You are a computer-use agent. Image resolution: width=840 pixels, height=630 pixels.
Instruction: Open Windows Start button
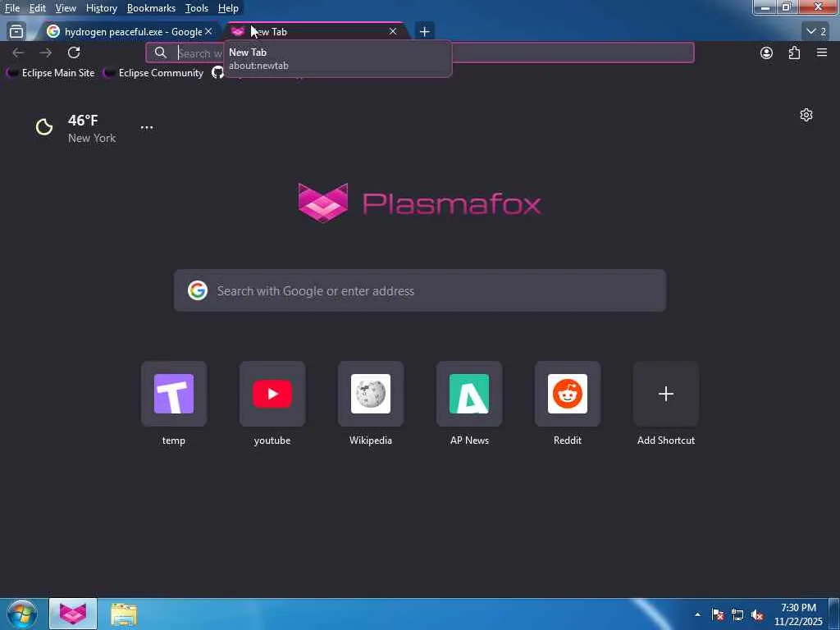click(22, 614)
